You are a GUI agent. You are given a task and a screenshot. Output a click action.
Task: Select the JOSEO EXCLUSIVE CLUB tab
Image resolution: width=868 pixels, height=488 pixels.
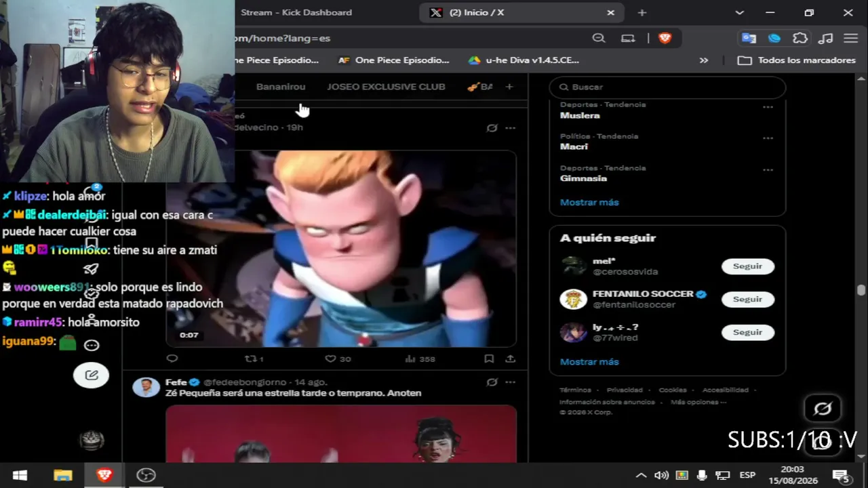coord(386,87)
